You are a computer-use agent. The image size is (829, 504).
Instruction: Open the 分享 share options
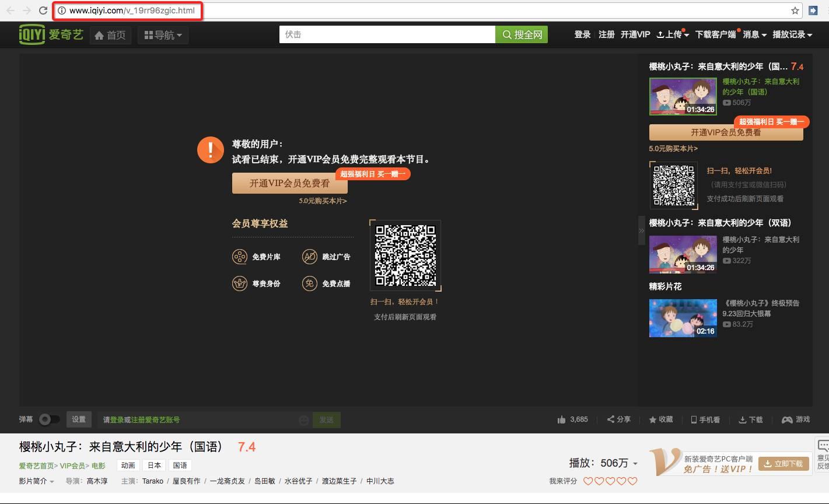click(618, 419)
